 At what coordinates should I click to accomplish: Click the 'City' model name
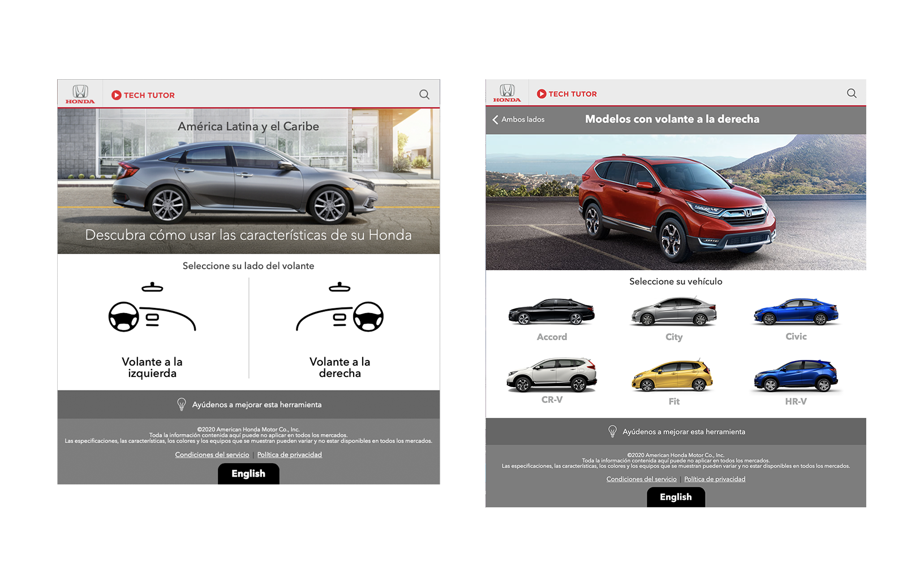click(674, 337)
